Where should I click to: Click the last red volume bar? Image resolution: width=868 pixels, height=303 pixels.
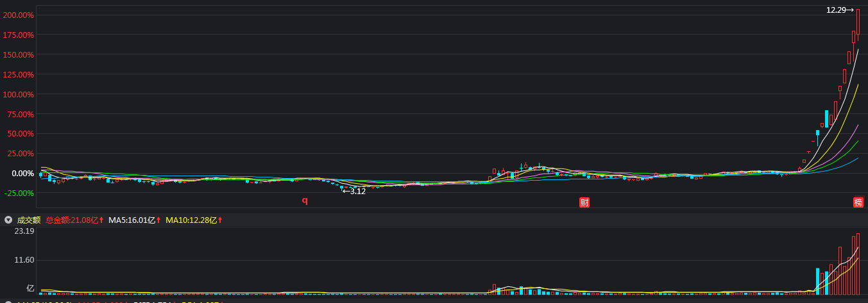click(x=858, y=263)
